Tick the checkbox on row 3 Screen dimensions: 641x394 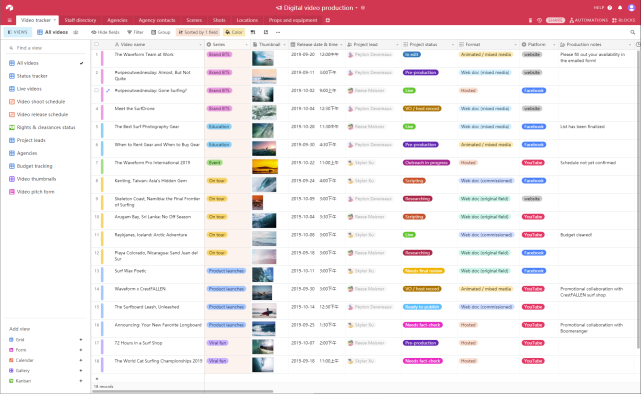point(96,90)
